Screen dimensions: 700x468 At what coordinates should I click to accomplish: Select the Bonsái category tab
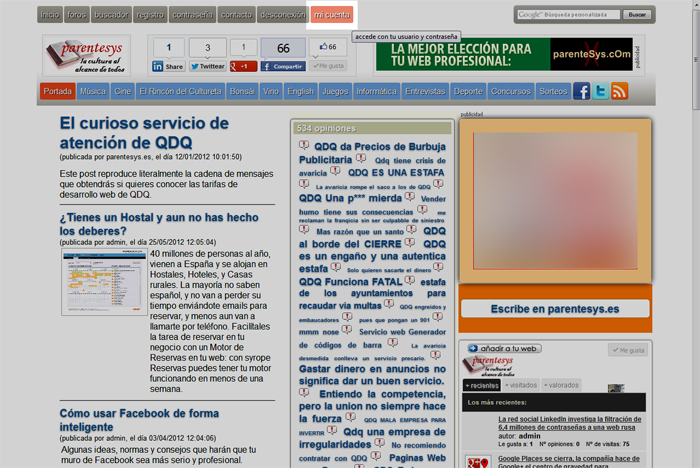pos(242,91)
